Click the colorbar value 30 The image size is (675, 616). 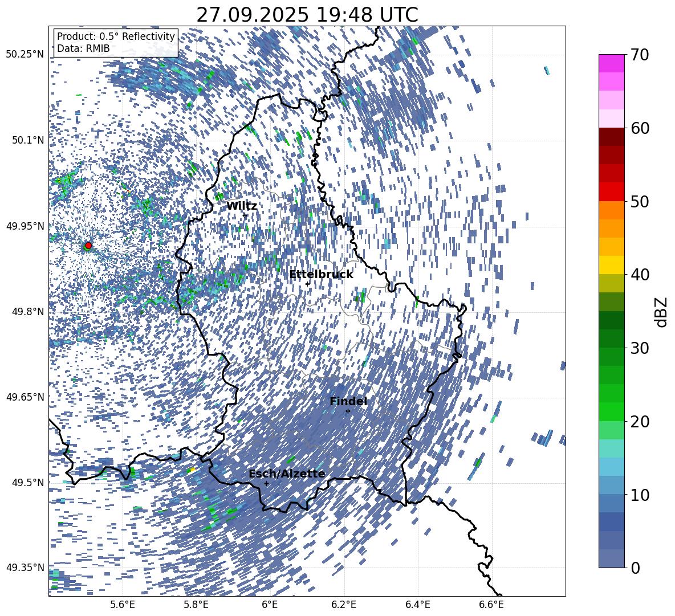pos(640,348)
